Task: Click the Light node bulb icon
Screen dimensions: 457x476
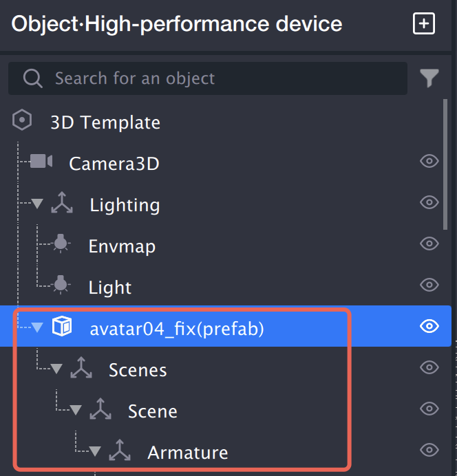Action: pyautogui.click(x=61, y=285)
